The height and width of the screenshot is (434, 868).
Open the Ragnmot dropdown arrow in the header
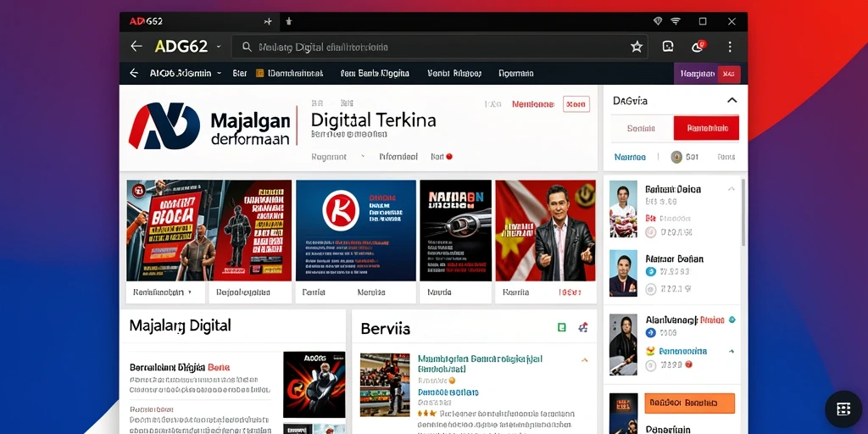coord(363,157)
